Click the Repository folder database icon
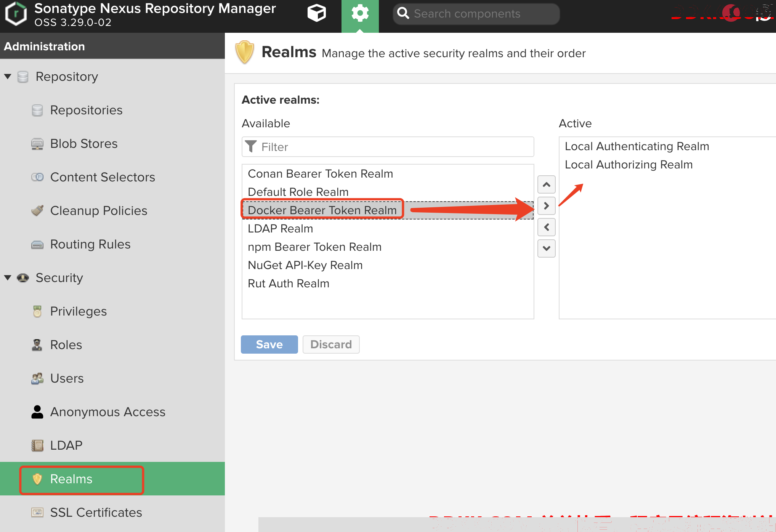 tap(23, 77)
